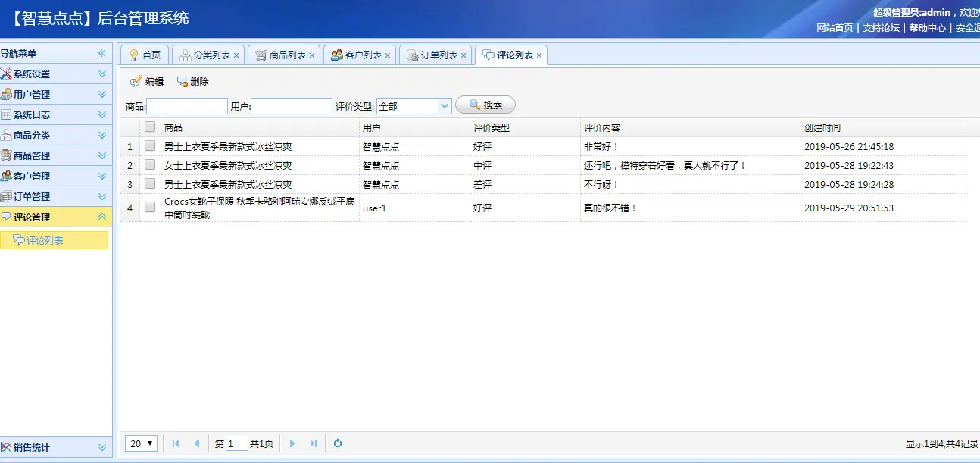
Task: Collapse the navigation menu panel
Action: [x=102, y=53]
